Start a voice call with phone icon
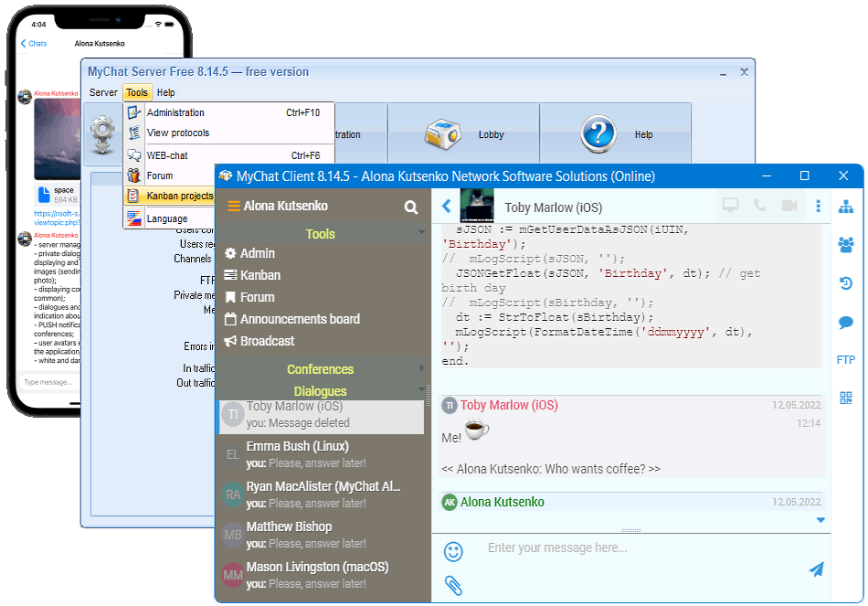This screenshot has width=868, height=606. coord(760,206)
